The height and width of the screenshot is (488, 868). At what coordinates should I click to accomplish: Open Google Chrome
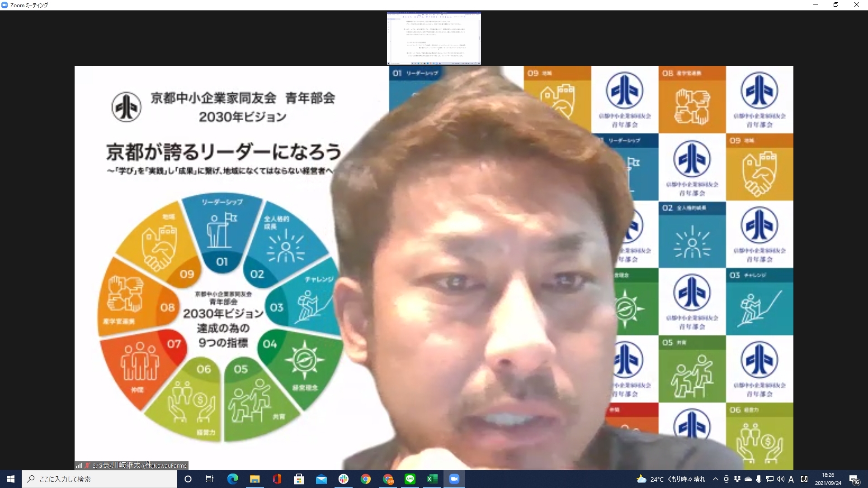point(366,479)
